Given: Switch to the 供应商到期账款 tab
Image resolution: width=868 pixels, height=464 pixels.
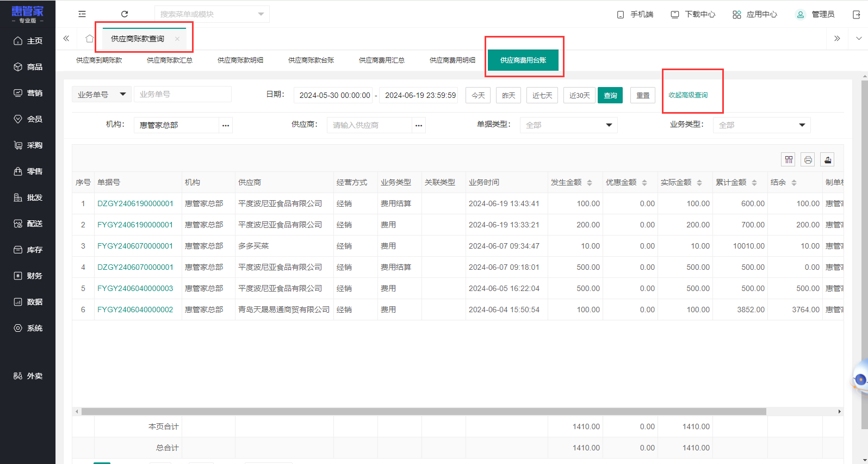Looking at the screenshot, I should tap(99, 60).
